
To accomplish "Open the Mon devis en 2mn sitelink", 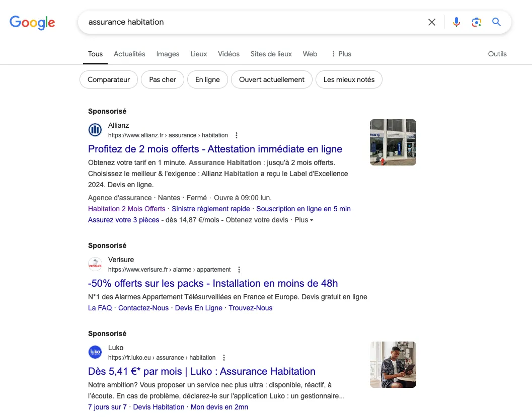I will coord(219,407).
